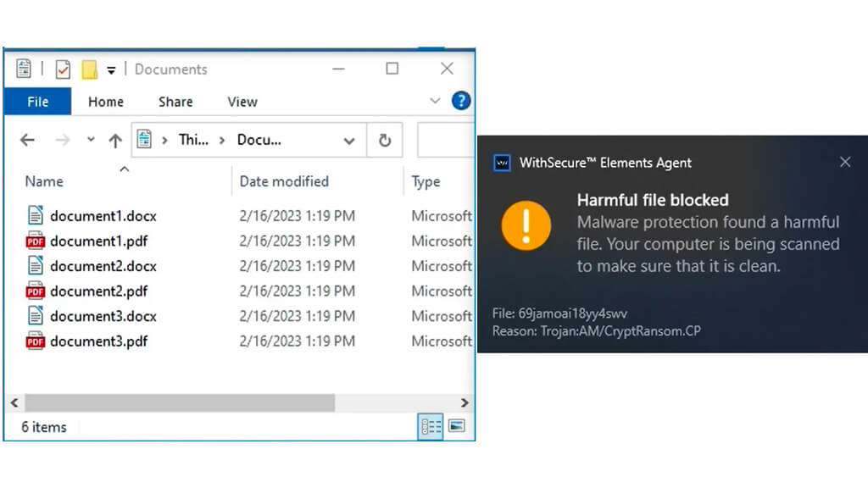Switch to the Share ribbon tab

(x=175, y=102)
